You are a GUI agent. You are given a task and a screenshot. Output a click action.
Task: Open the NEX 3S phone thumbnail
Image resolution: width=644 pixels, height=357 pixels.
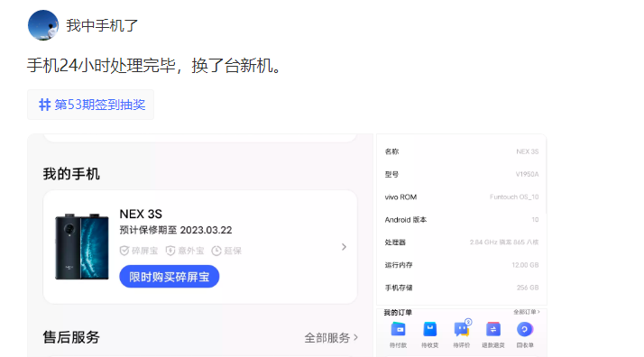82,247
